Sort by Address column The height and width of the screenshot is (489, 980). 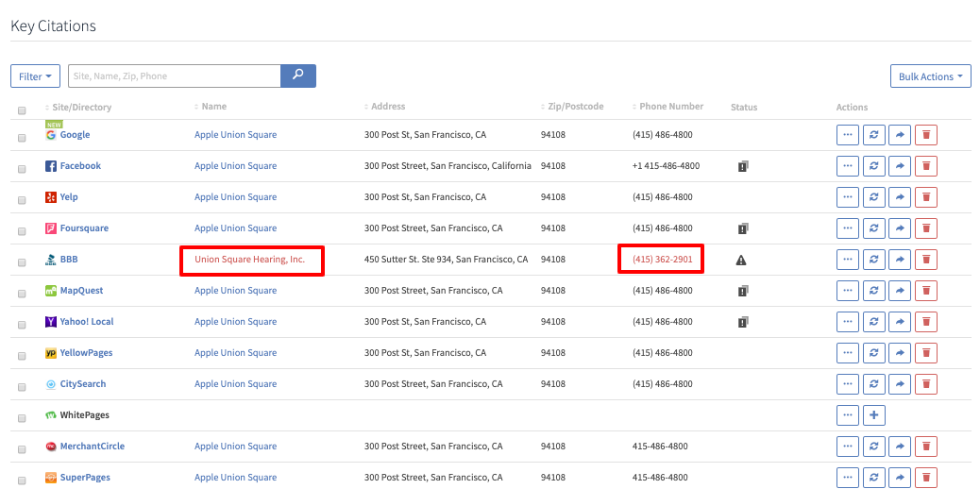(385, 107)
